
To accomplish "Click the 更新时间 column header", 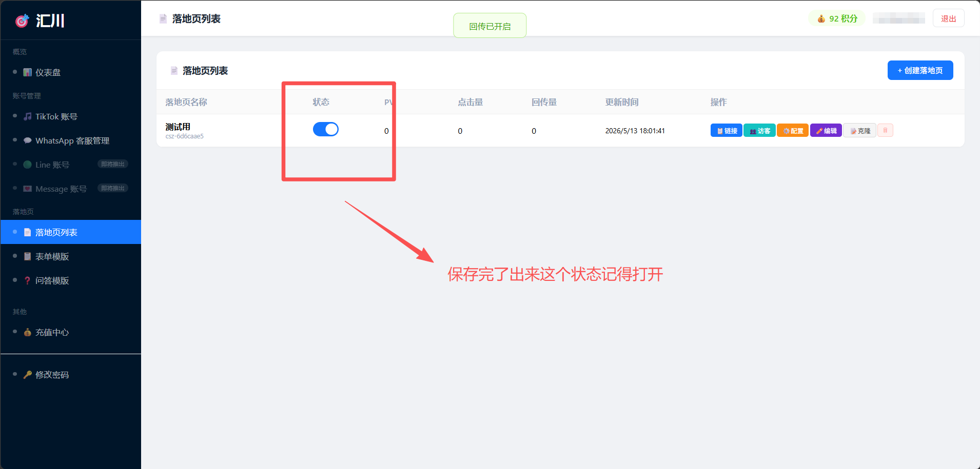I will coord(622,102).
